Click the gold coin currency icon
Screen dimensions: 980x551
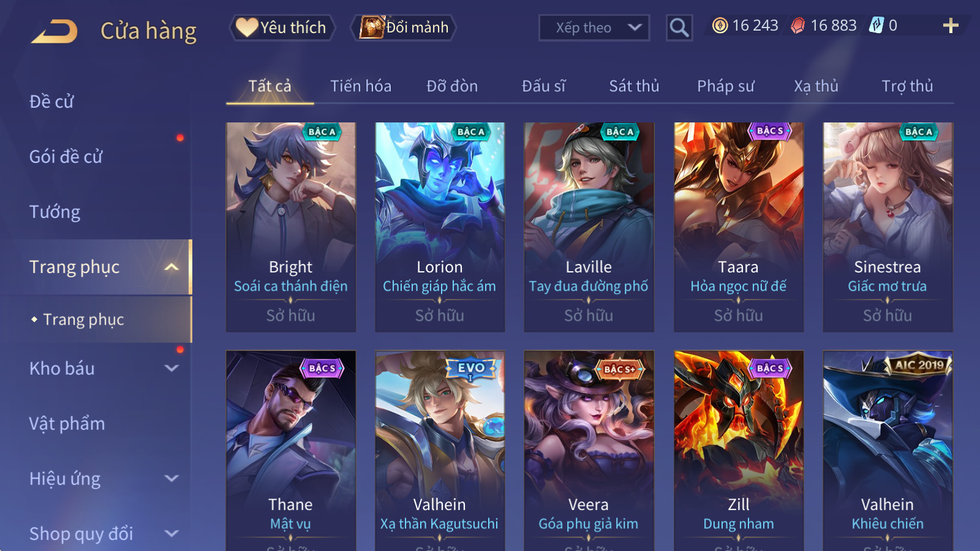(x=720, y=26)
